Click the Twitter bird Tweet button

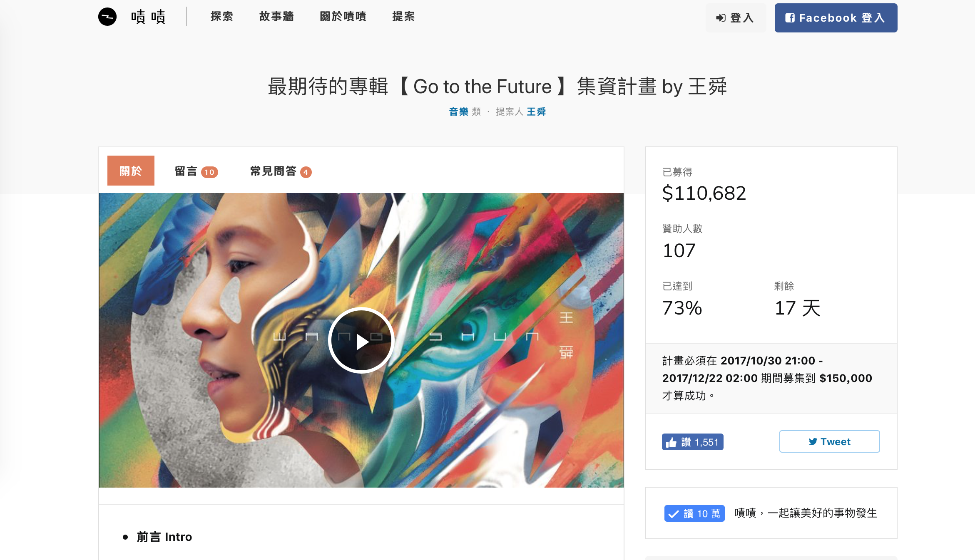pyautogui.click(x=829, y=441)
